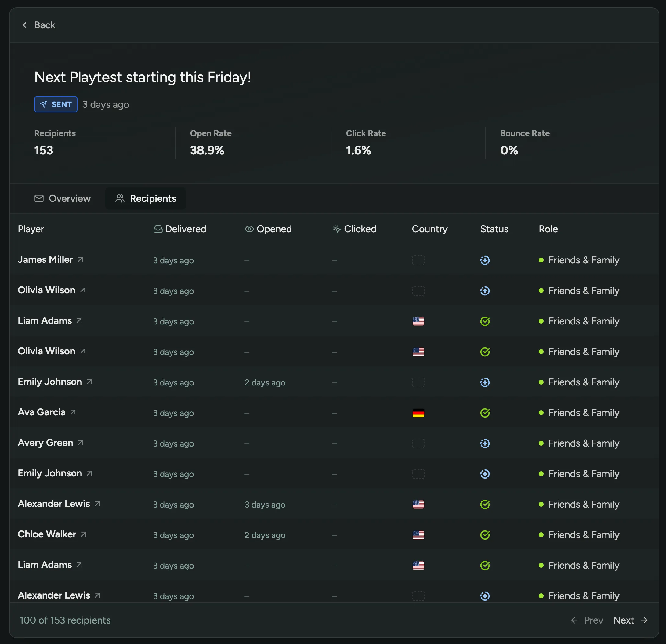Click the Clicked column header
The width and height of the screenshot is (666, 644).
click(354, 229)
